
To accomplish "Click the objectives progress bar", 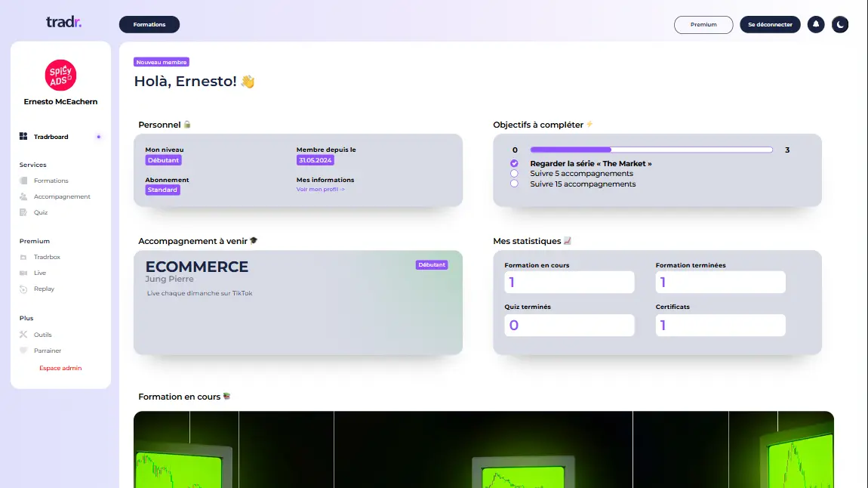I will coord(651,150).
